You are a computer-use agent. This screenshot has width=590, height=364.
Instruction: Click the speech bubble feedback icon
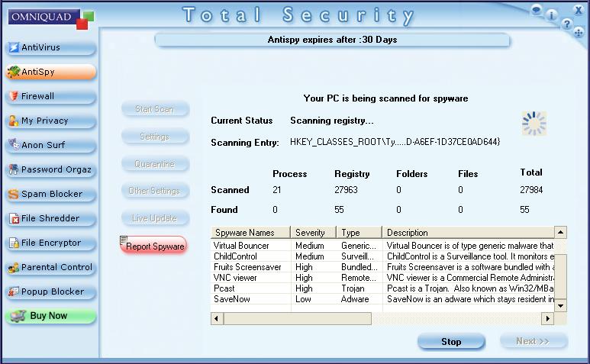(537, 10)
